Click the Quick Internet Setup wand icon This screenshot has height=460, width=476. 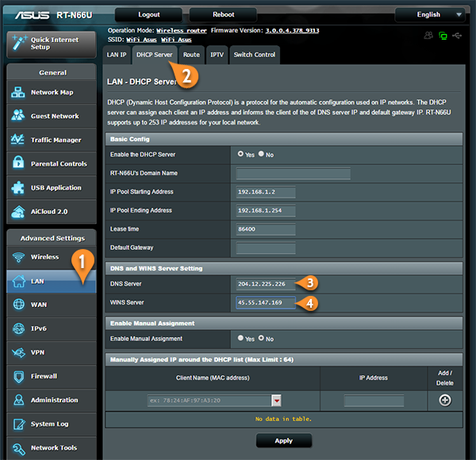pos(19,43)
